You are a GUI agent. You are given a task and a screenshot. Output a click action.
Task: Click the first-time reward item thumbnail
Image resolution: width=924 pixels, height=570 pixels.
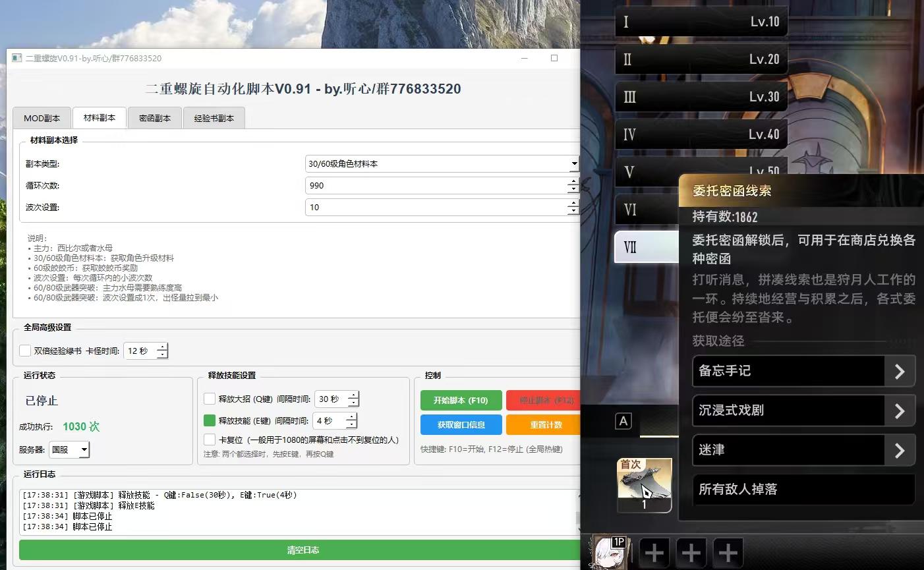coord(644,485)
